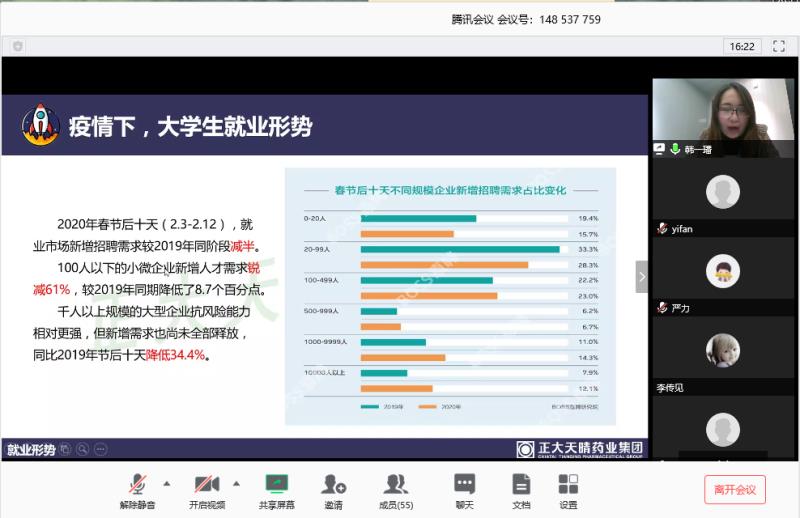Click 离开会议 leave meeting button
The width and height of the screenshot is (800, 518).
(735, 489)
